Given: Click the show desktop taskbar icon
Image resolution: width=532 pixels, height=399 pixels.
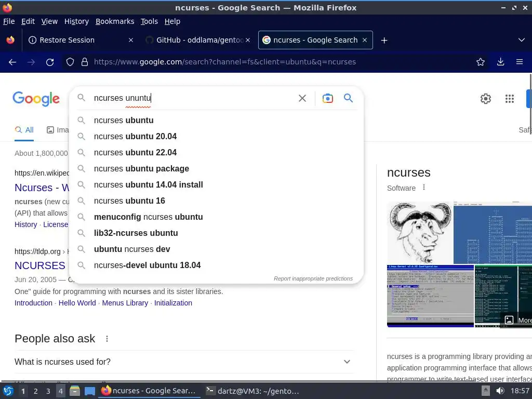Looking at the screenshot, I should click(89, 391).
